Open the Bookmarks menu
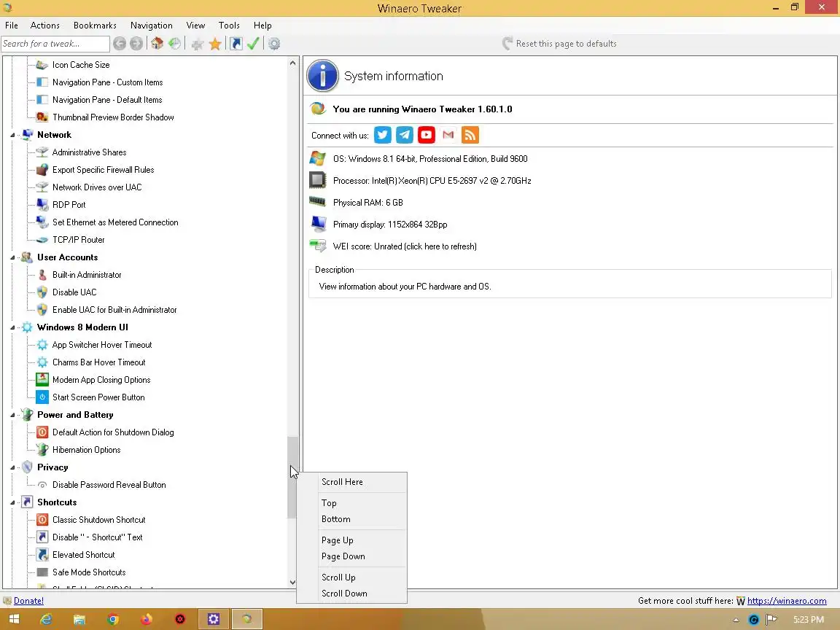Screen dimensions: 840x630 coord(95,26)
